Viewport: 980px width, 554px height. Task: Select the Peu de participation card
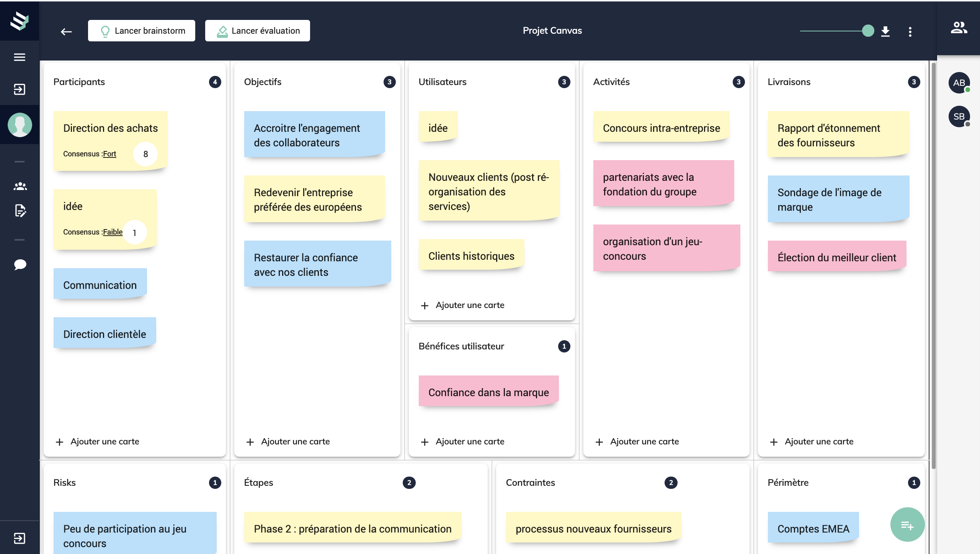(x=135, y=533)
